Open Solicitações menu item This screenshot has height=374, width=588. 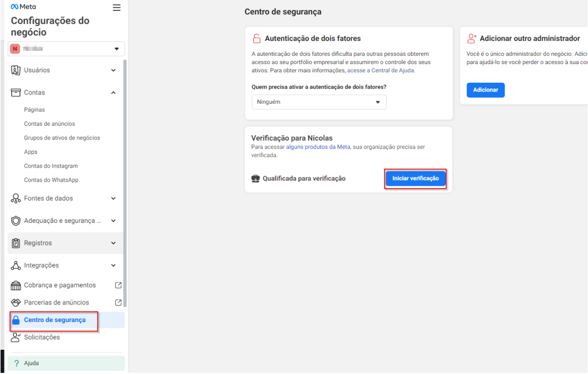41,337
